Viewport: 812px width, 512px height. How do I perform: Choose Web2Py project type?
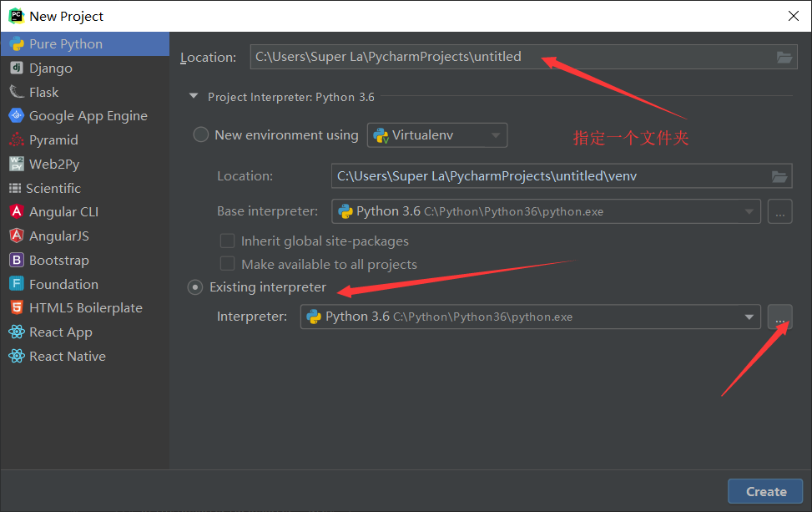point(85,164)
